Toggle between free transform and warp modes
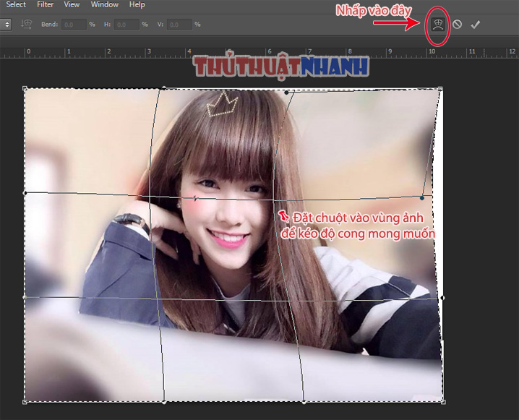 438,25
